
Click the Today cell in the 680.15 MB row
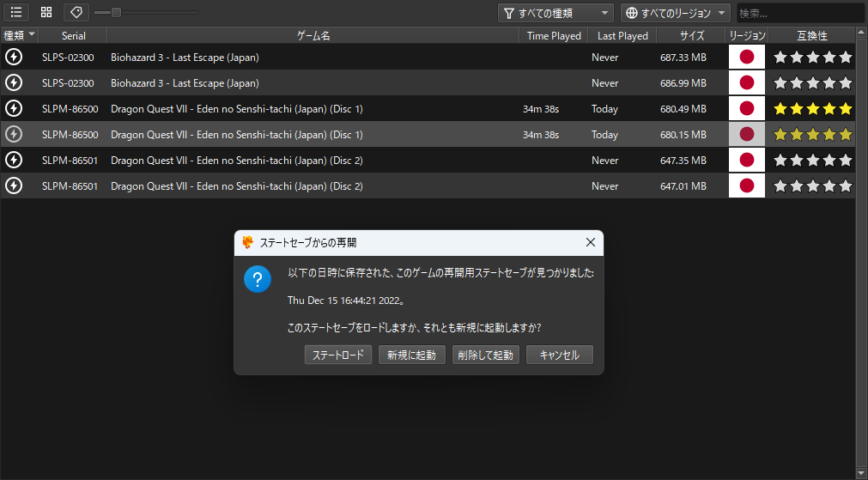point(604,135)
